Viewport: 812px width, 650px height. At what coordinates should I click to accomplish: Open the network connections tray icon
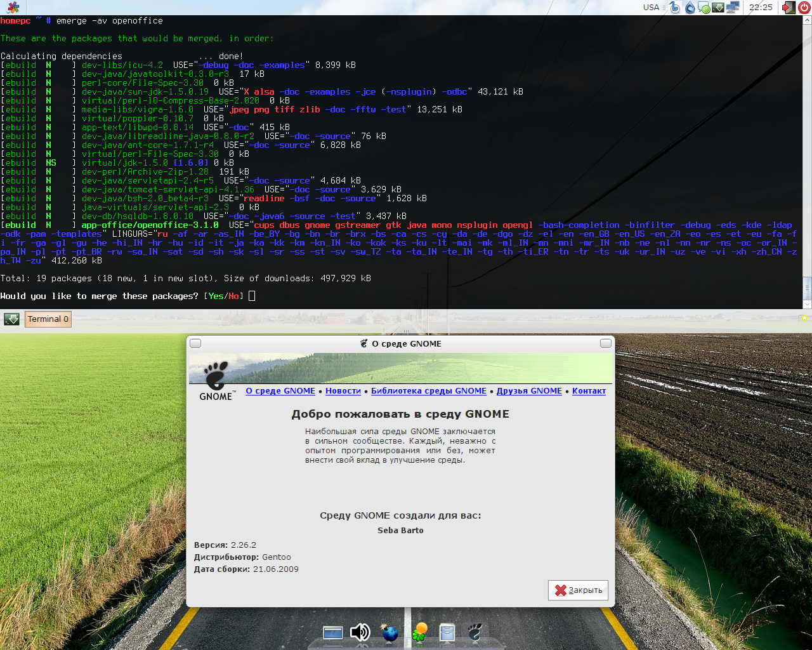733,8
